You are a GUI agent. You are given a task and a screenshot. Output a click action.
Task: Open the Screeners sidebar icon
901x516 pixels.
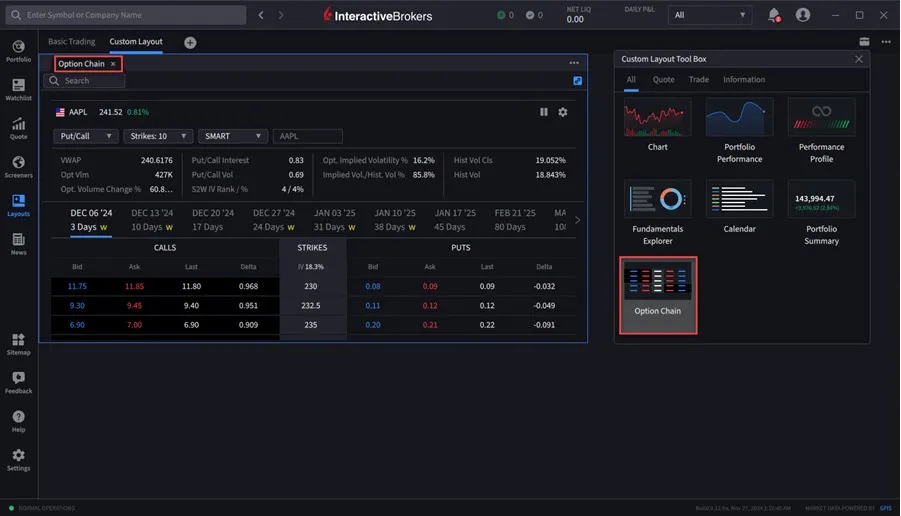click(18, 167)
